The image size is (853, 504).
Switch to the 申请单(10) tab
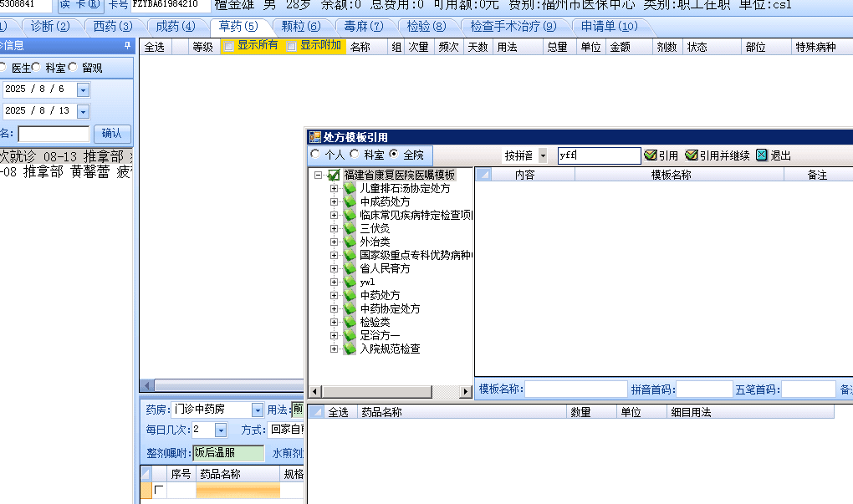point(609,26)
